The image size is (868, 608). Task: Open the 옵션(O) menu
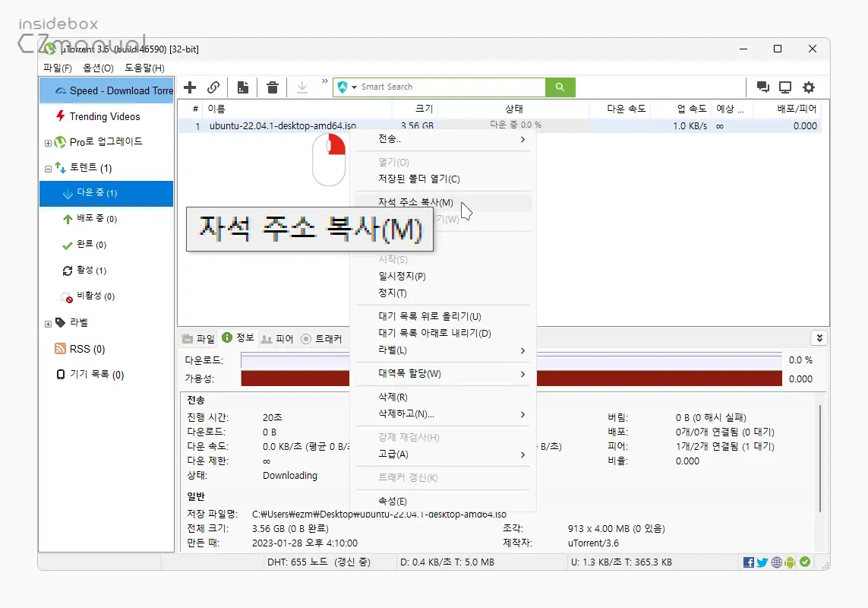click(x=98, y=68)
